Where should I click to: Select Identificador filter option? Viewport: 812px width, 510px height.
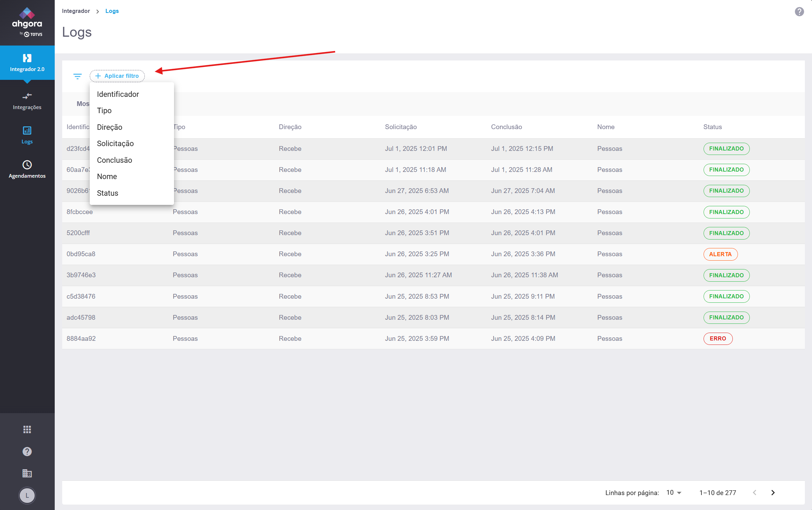point(118,94)
